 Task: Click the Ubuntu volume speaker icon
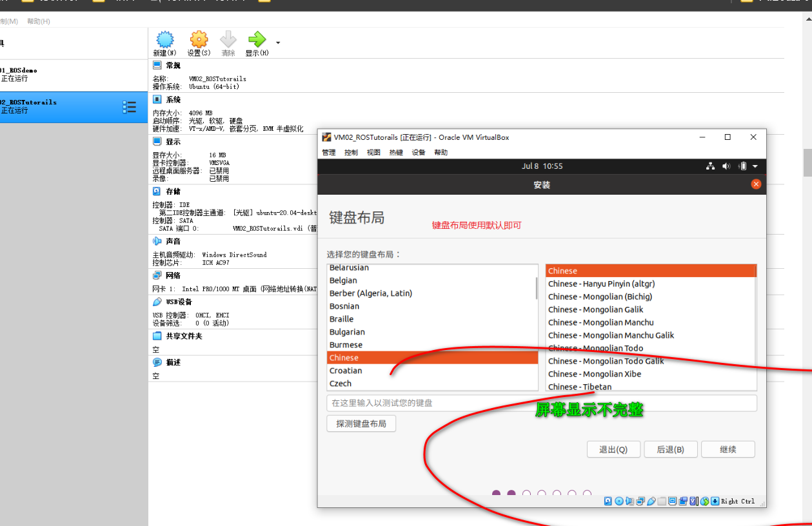click(x=726, y=166)
